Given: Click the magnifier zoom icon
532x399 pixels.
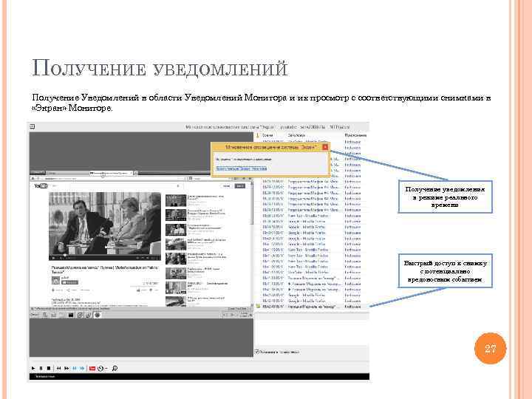Looking at the screenshot, I should [115, 368].
